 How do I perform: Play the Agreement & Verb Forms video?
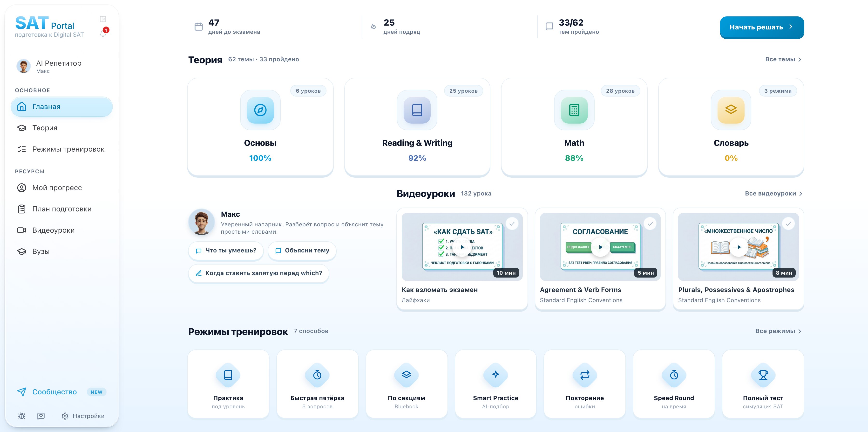(600, 247)
